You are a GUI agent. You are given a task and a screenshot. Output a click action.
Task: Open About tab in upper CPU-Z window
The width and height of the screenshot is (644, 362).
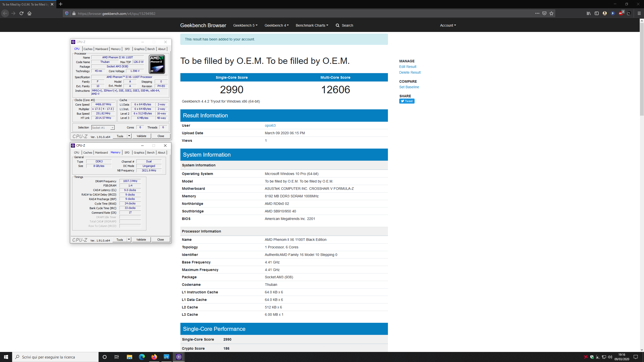click(162, 49)
